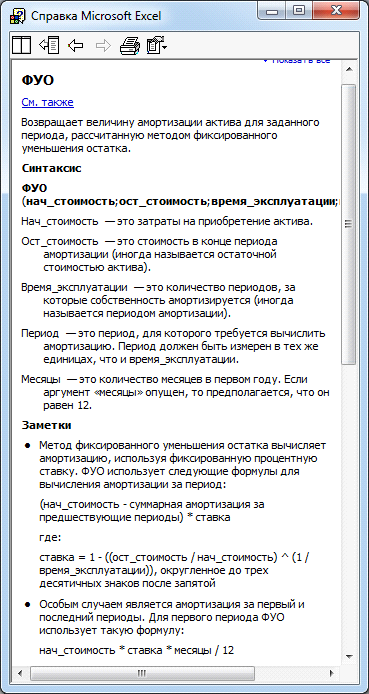Viewport: 369px width, 694px height.
Task: Go back with the left arrow icon
Action: pos(76,45)
